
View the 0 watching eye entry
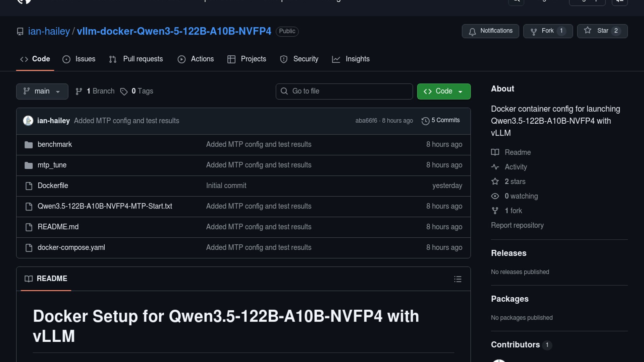tap(521, 196)
